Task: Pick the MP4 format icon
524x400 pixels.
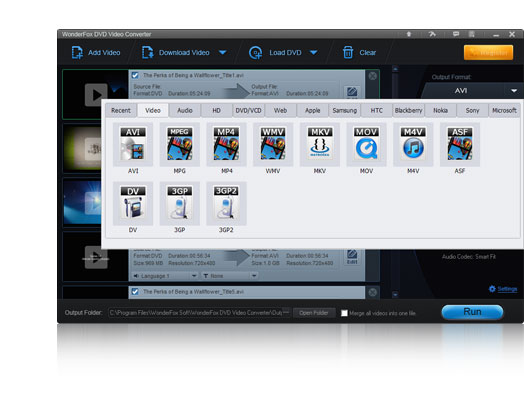Action: (x=227, y=144)
